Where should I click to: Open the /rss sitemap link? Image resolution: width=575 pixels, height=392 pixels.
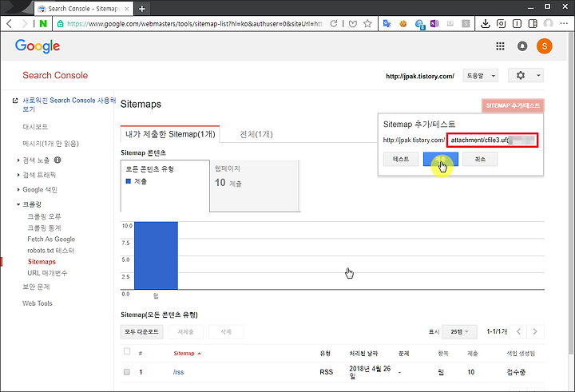coord(178,372)
